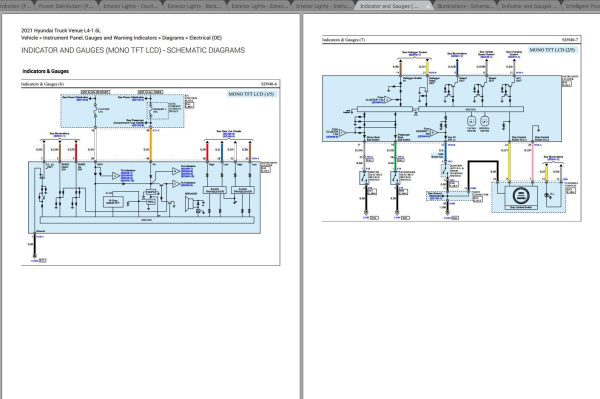Image resolution: width=600 pixels, height=399 pixels.
Task: Click the MONO TFT LCD (1/5) label
Action: pos(251,94)
